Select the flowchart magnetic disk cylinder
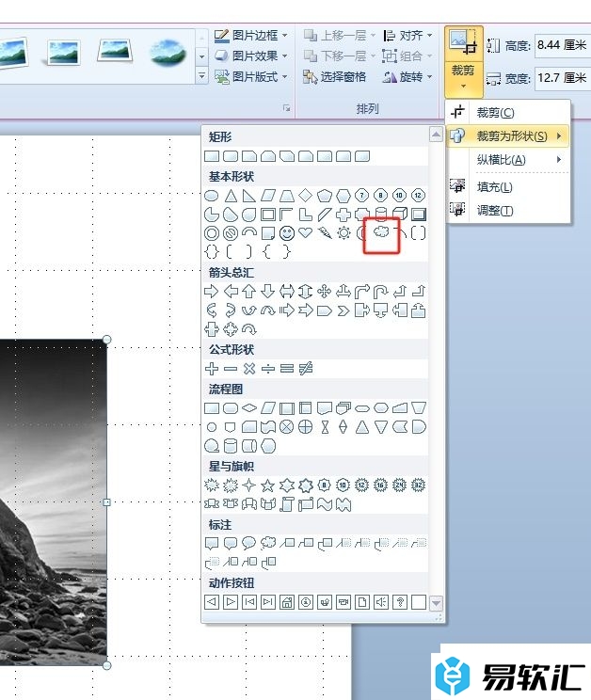The width and height of the screenshot is (591, 700). pyautogui.click(x=231, y=446)
